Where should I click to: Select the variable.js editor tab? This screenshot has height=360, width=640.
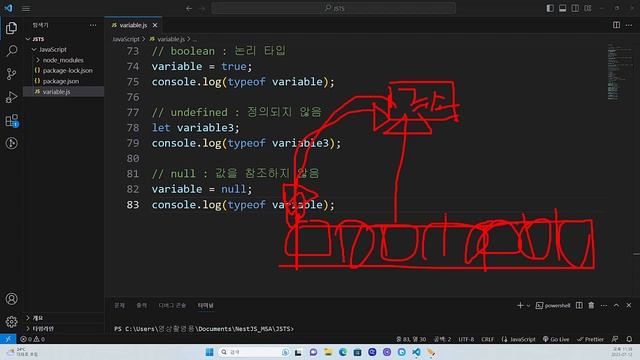click(x=133, y=25)
